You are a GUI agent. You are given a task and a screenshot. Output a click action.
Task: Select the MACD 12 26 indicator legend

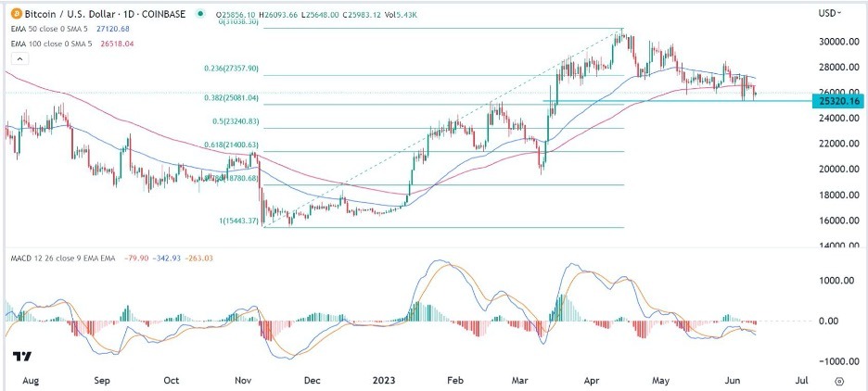[61, 259]
